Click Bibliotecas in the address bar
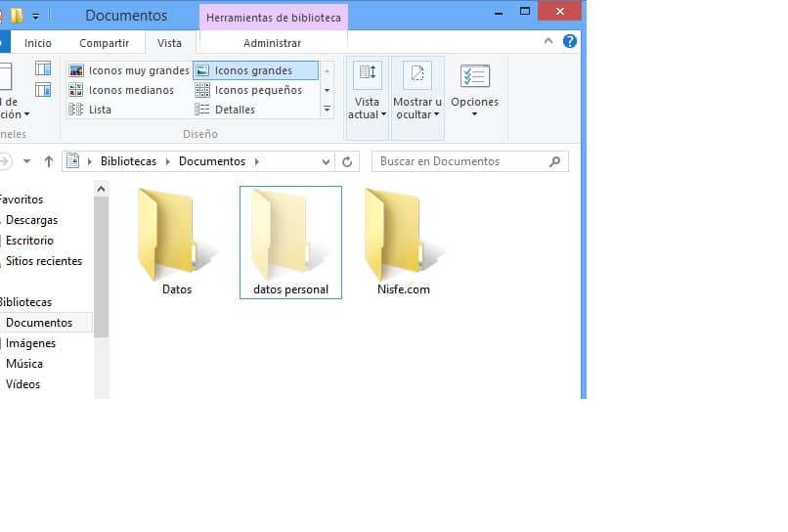 pos(128,161)
